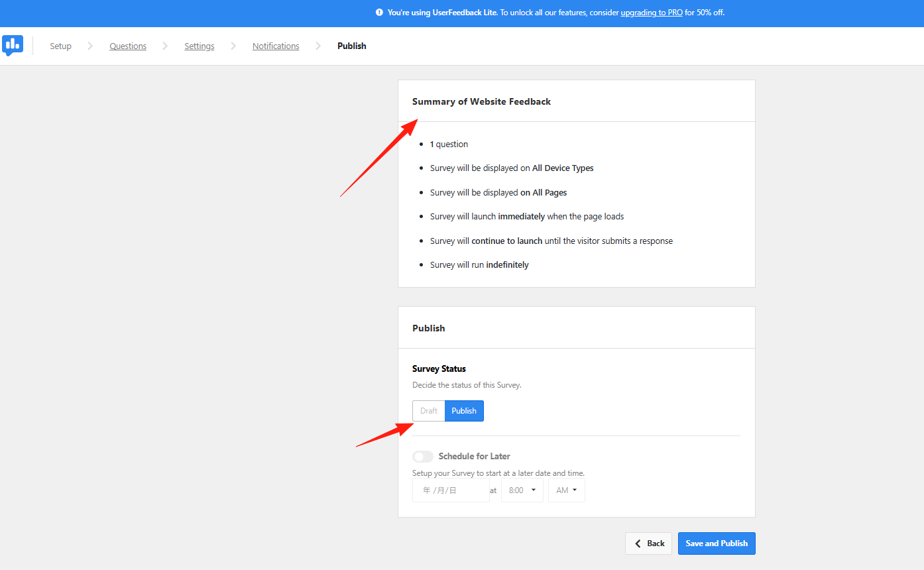This screenshot has height=570, width=924.
Task: Set survey status to Draft
Action: coord(428,410)
